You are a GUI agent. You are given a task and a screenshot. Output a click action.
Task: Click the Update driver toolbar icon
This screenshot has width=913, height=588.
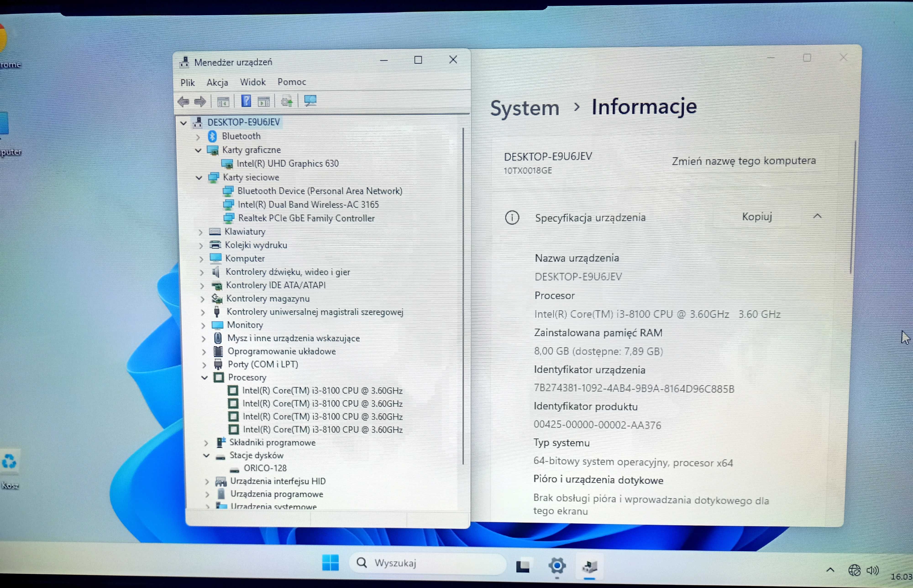coord(286,101)
